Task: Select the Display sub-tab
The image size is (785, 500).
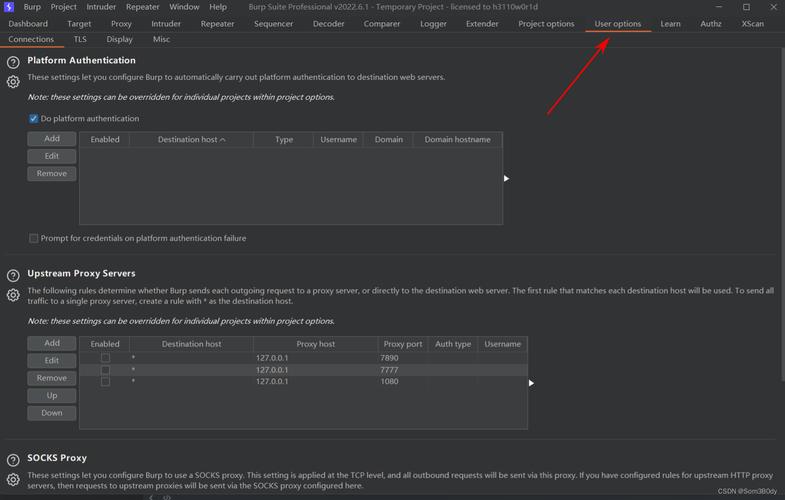Action: (120, 39)
